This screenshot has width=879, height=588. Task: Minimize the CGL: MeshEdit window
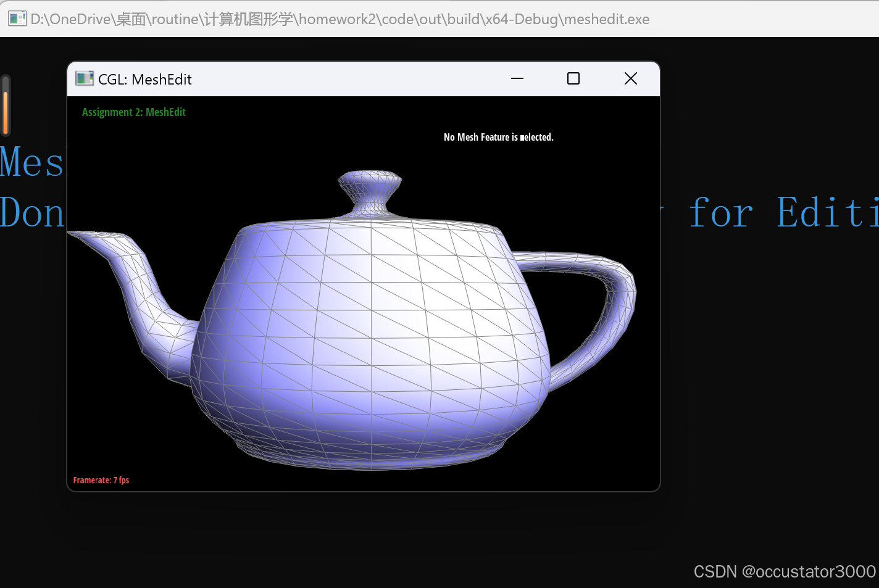click(517, 78)
